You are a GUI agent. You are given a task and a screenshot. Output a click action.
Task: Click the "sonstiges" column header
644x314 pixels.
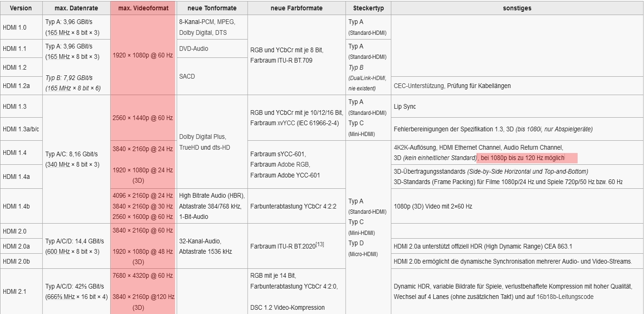(x=516, y=8)
